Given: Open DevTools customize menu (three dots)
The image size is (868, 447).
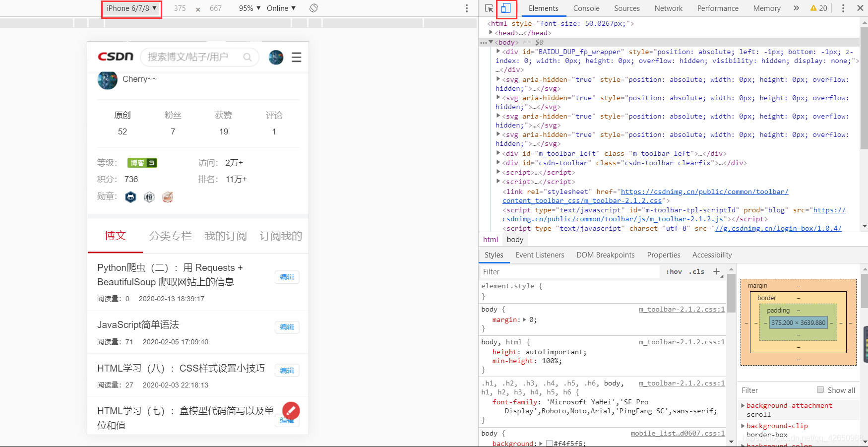Looking at the screenshot, I should tap(843, 8).
